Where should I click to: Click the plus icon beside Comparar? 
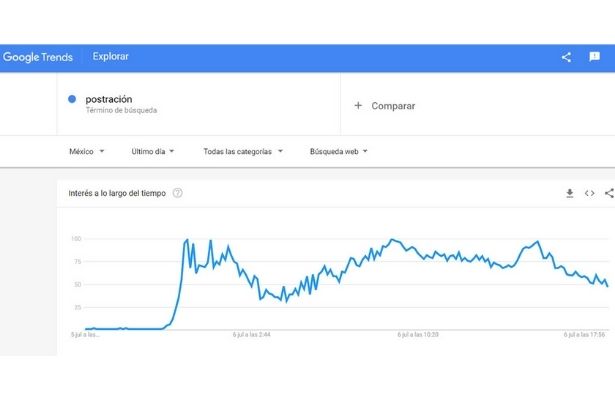pyautogui.click(x=358, y=105)
